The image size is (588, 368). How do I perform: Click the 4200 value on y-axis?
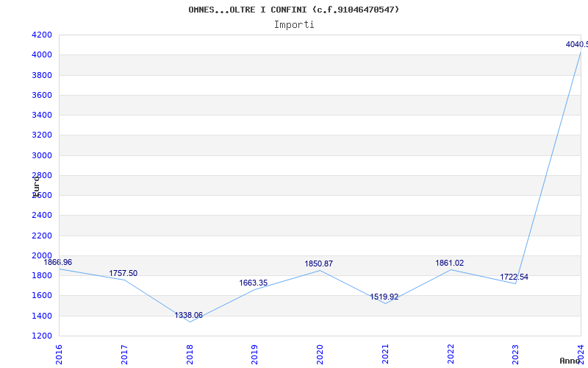tap(42, 35)
